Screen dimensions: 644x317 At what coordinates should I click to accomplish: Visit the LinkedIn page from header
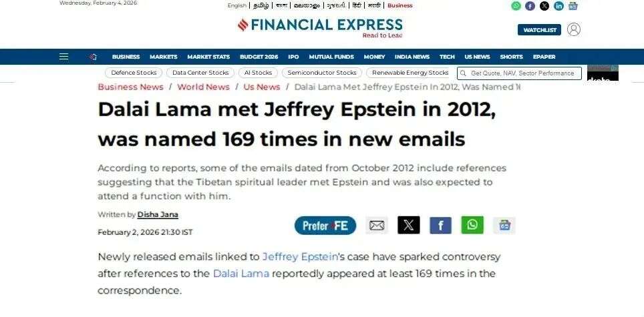558,6
